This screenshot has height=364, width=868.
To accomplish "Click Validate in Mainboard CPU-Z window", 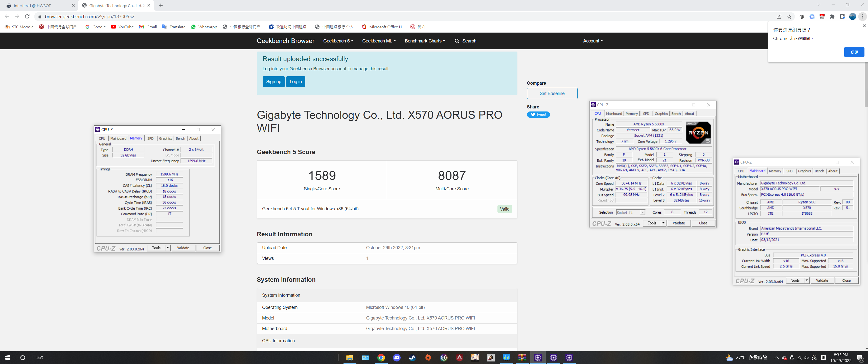I will (x=822, y=280).
